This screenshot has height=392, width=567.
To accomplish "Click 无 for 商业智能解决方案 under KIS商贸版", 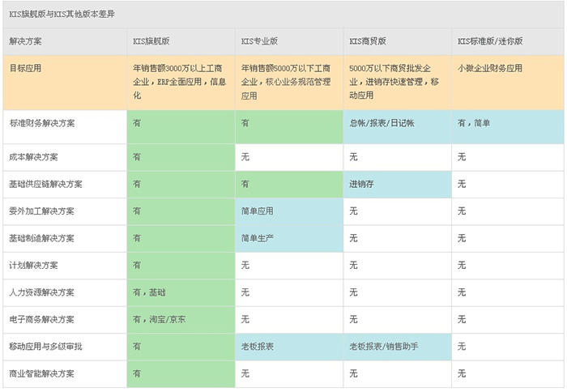I will [x=353, y=373].
